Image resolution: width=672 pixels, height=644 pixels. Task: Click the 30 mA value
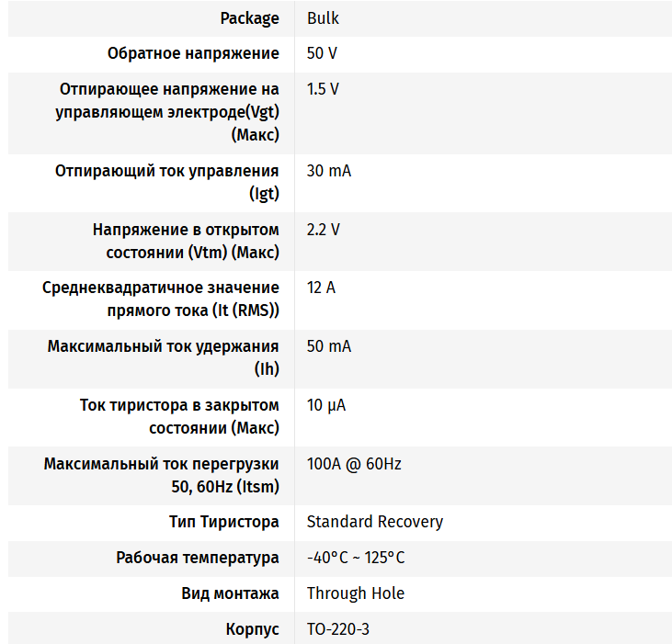328,171
